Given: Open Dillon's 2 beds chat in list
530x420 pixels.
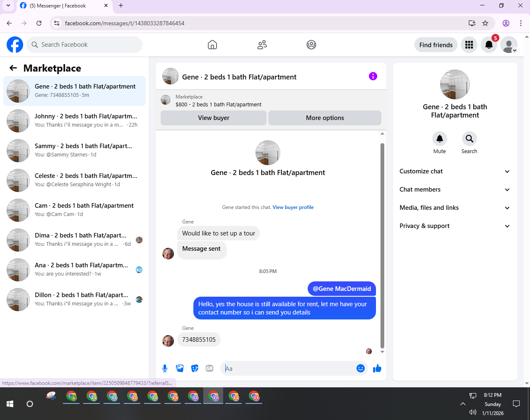Looking at the screenshot, I should (75, 300).
